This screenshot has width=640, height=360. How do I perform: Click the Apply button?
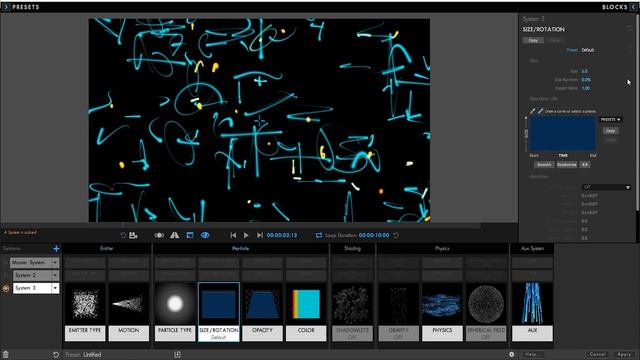pyautogui.click(x=624, y=354)
